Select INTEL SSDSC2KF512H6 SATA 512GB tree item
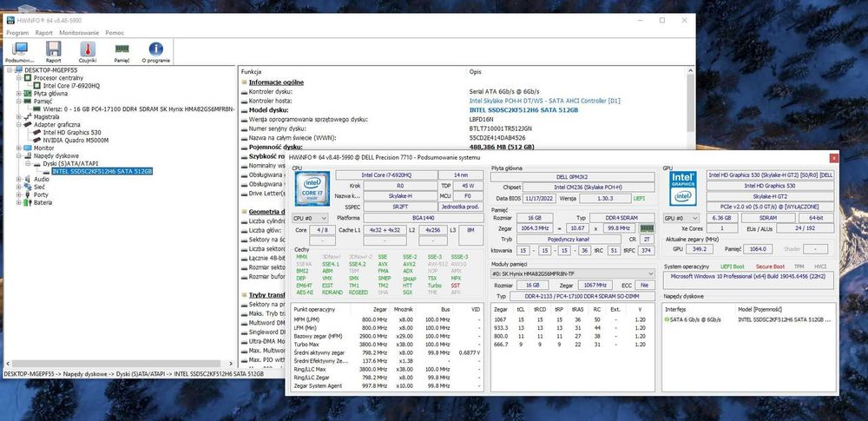Screen dimensions: 868x421 point(102,171)
